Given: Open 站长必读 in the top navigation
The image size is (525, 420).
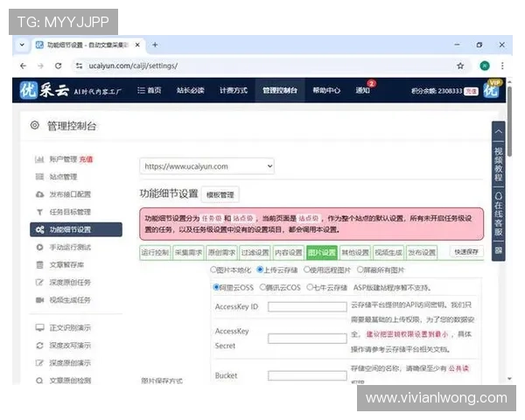Looking at the screenshot, I should (191, 90).
